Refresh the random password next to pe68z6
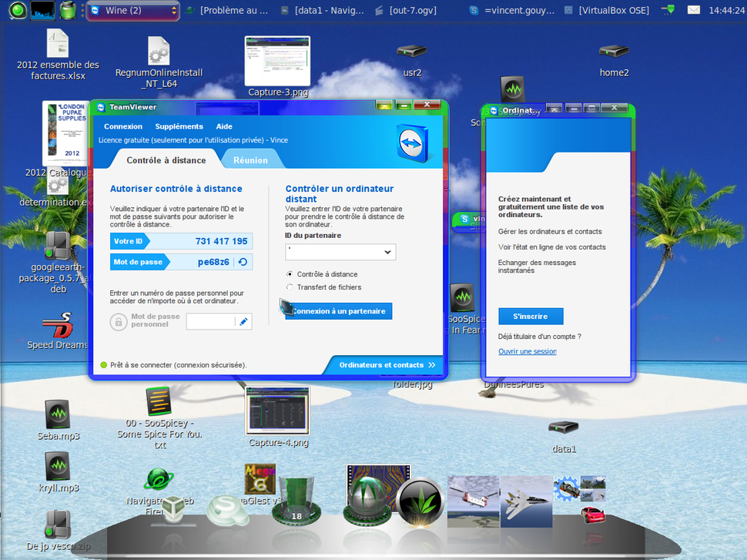The width and height of the screenshot is (747, 560). pos(243,262)
